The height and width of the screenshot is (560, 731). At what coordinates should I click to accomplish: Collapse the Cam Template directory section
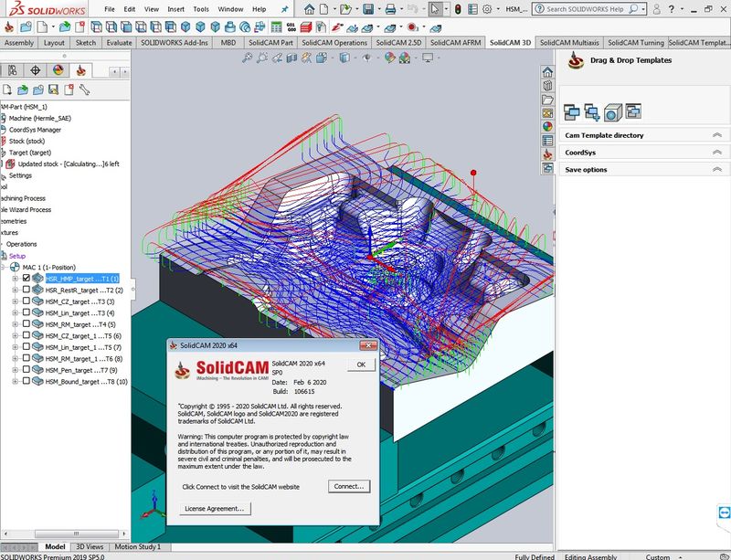(716, 135)
